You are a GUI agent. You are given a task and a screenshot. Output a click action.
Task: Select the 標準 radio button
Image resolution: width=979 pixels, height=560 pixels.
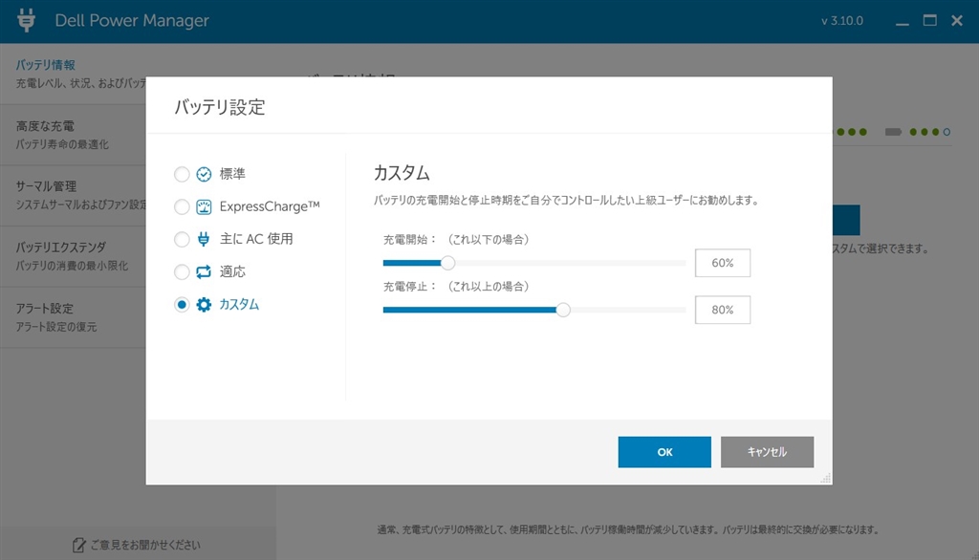182,174
